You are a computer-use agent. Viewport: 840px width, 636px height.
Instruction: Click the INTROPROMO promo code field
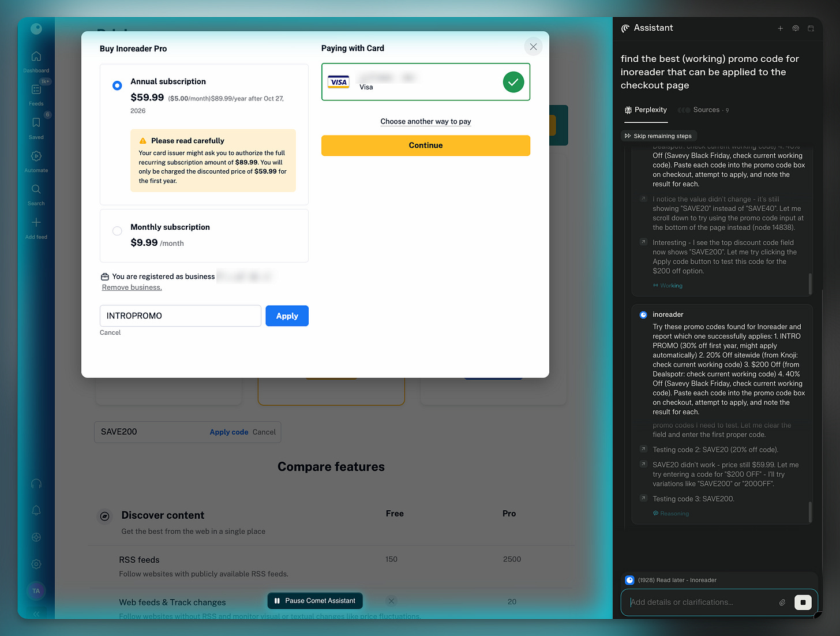181,316
